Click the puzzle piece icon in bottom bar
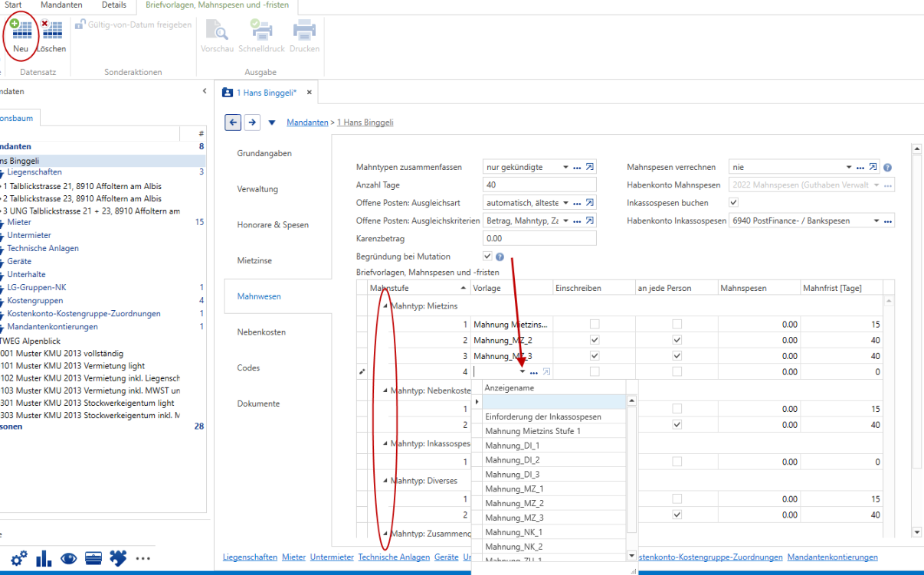 point(118,557)
